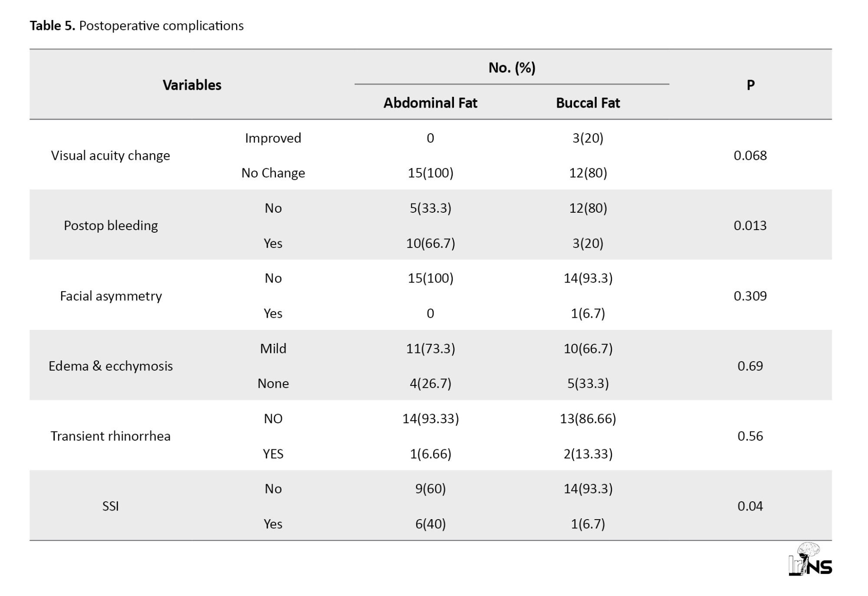Image resolution: width=868 pixels, height=596 pixels.
Task: Click the Postop bleeding row label
Action: (x=111, y=226)
